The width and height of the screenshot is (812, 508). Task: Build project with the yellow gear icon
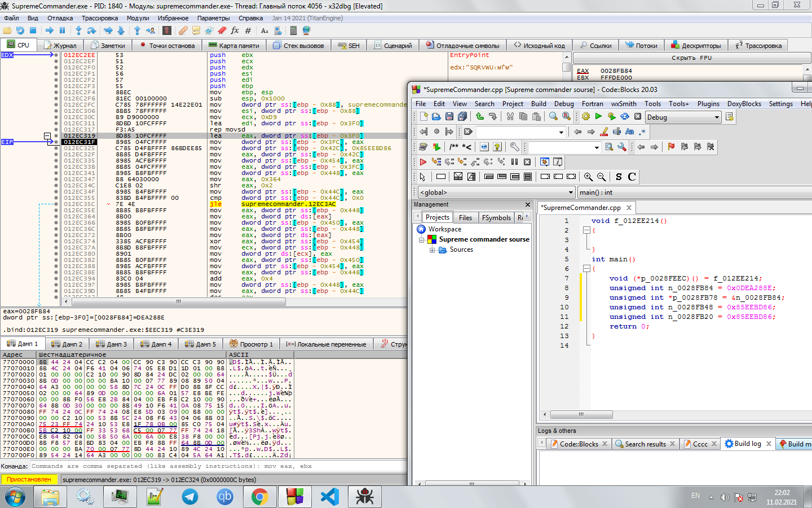[585, 116]
